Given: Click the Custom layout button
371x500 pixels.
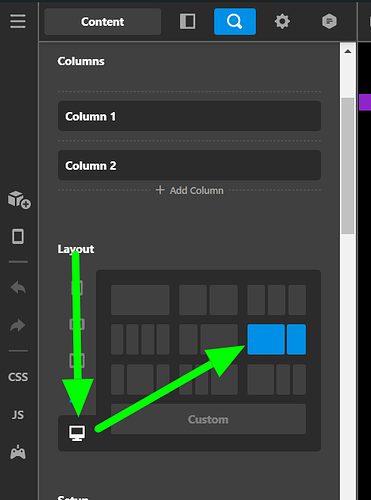Looking at the screenshot, I should [x=208, y=419].
